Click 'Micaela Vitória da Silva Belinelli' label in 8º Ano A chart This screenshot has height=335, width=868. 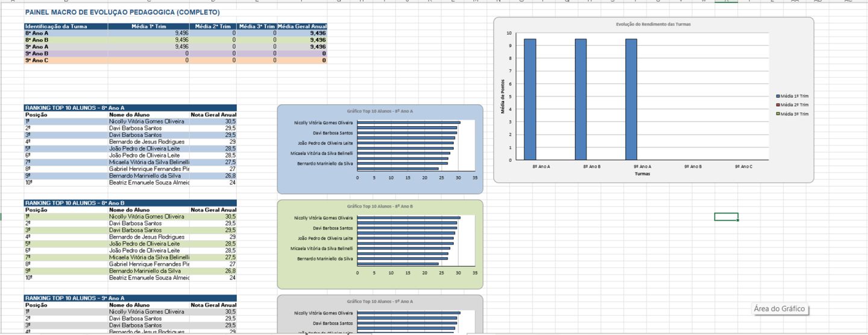(322, 153)
